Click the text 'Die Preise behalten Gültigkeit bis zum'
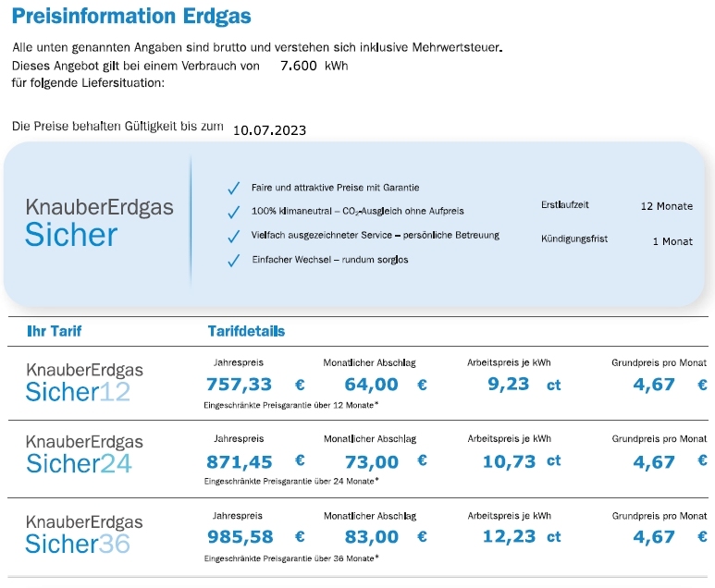715x588 pixels. tap(117, 127)
